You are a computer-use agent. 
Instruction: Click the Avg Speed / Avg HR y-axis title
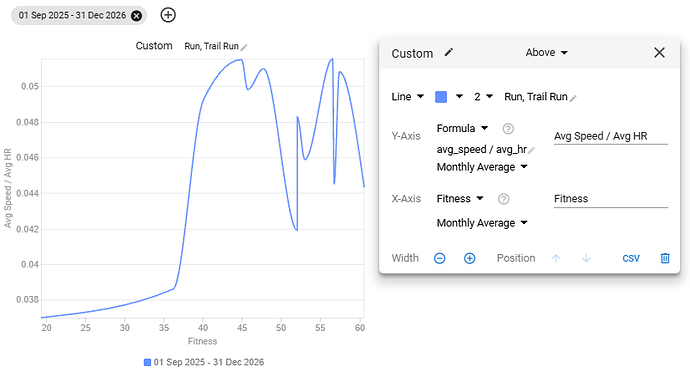(x=7, y=188)
